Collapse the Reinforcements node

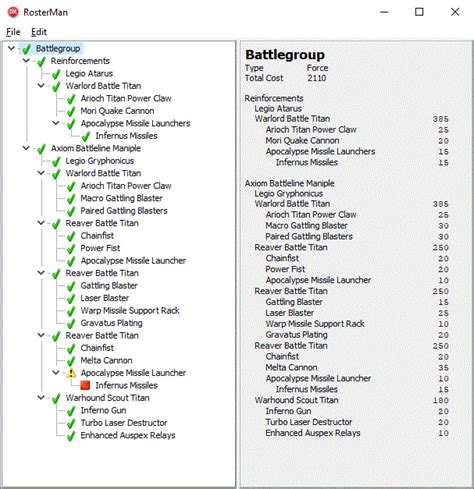pos(26,61)
